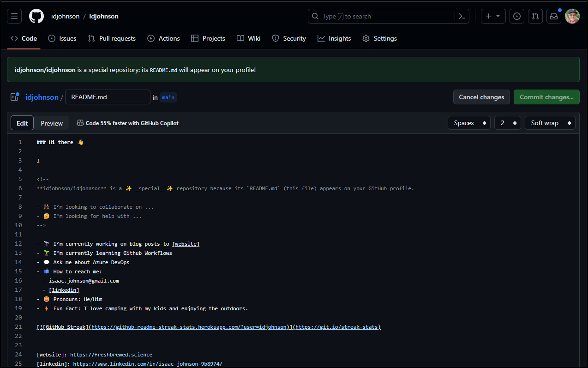Click the Fun fact camping line
588x368 pixels.
tap(143, 308)
